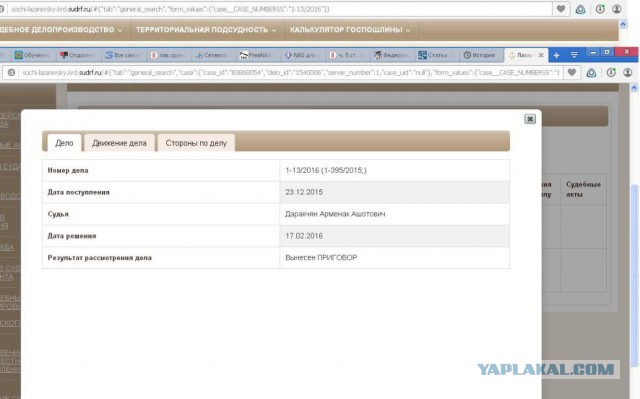The image size is (640, 399).
Task: Click the Номер дела label
Action: 68,171
